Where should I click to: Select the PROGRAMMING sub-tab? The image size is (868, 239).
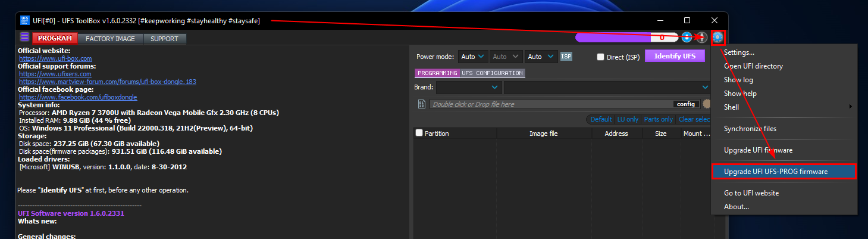coord(437,73)
